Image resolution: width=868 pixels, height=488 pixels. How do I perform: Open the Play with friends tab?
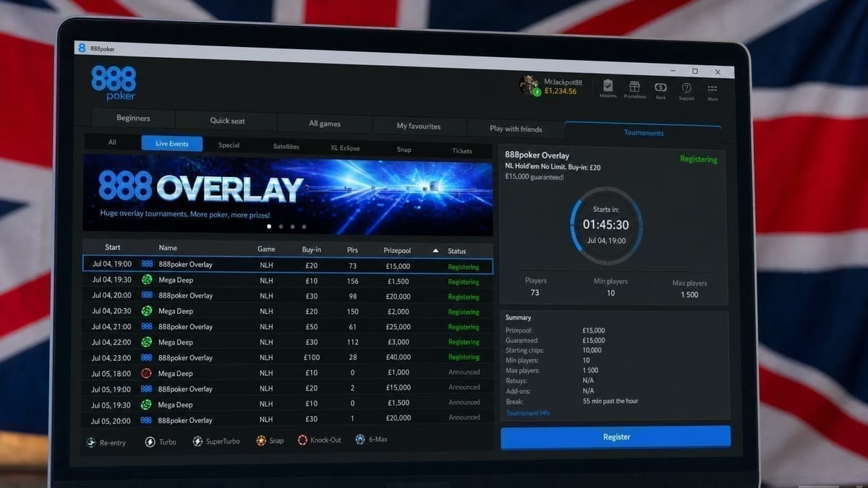[515, 129]
